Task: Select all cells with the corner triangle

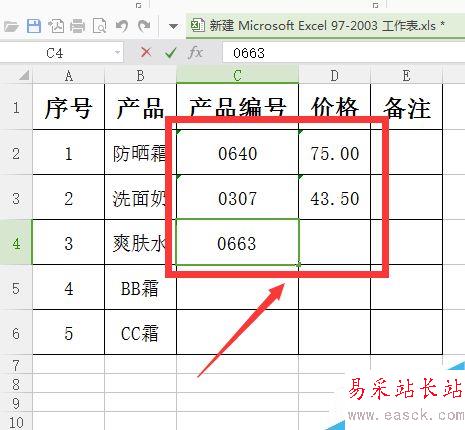Action: 23,76
